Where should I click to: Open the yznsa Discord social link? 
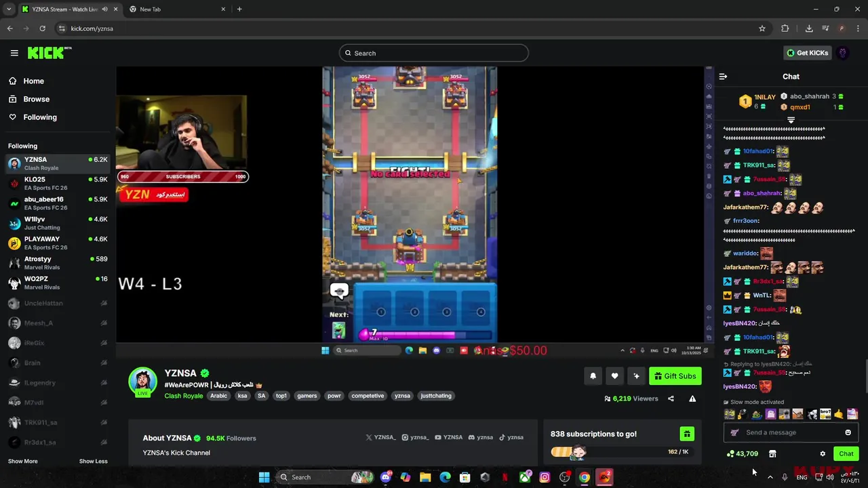pyautogui.click(x=480, y=437)
